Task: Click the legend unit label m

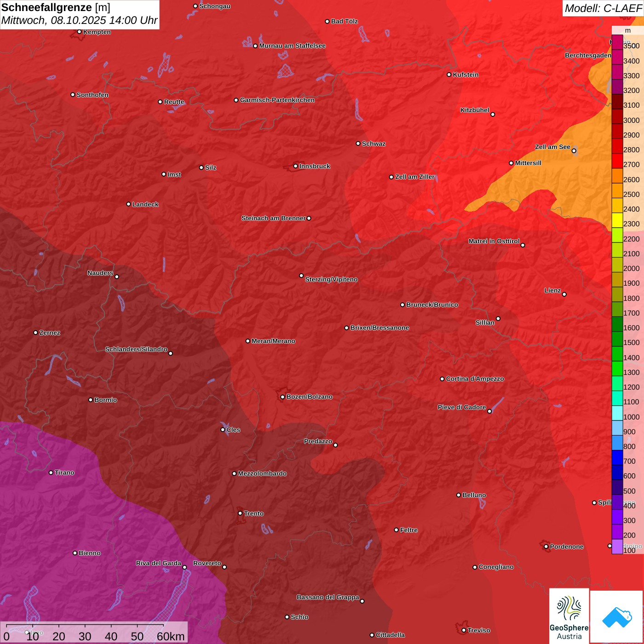Action: point(628,30)
